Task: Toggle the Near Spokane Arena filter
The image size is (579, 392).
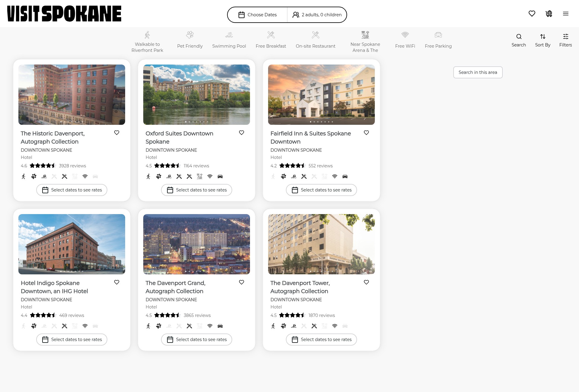Action: pos(365,42)
